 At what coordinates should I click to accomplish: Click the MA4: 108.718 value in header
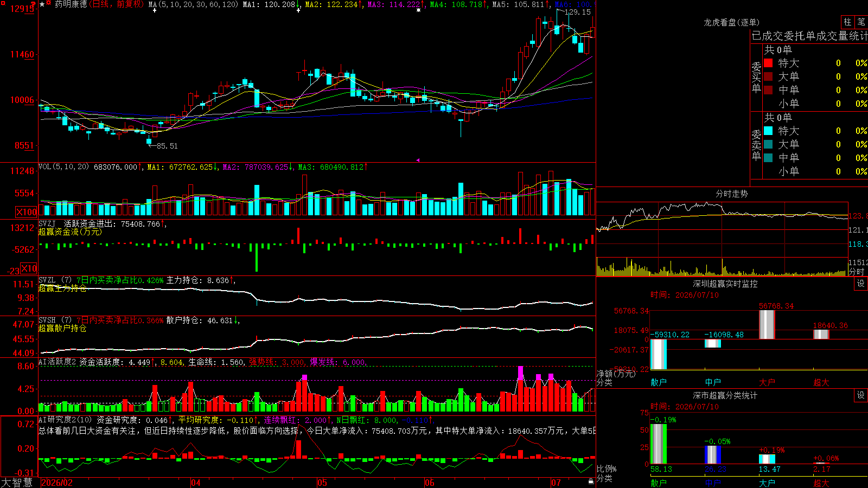coord(456,4)
